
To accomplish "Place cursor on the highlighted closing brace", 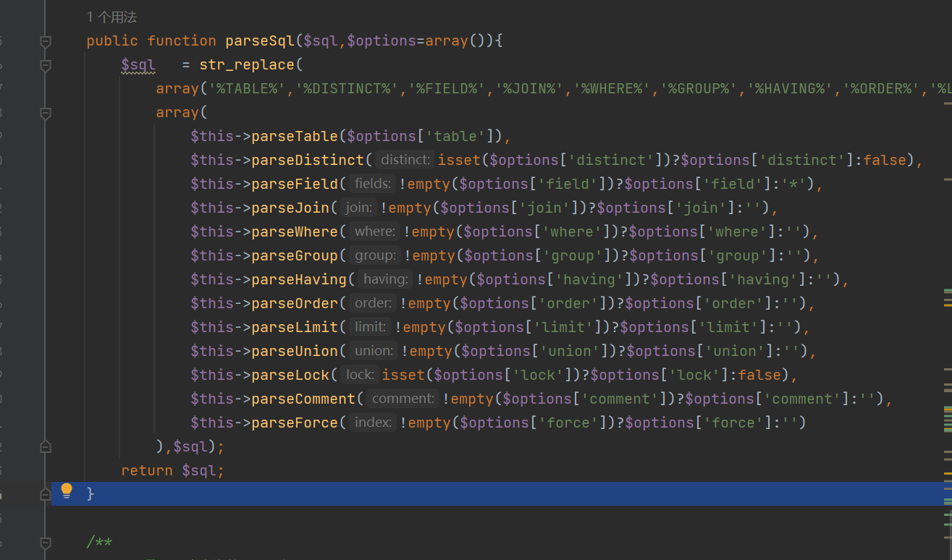I will 90,494.
